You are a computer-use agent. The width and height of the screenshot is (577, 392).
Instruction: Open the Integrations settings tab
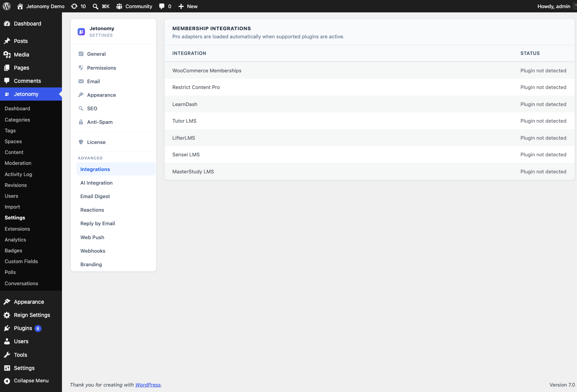pyautogui.click(x=116, y=169)
